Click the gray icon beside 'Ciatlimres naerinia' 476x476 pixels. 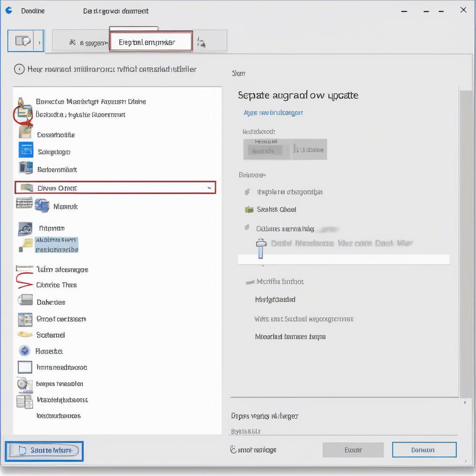point(247,227)
